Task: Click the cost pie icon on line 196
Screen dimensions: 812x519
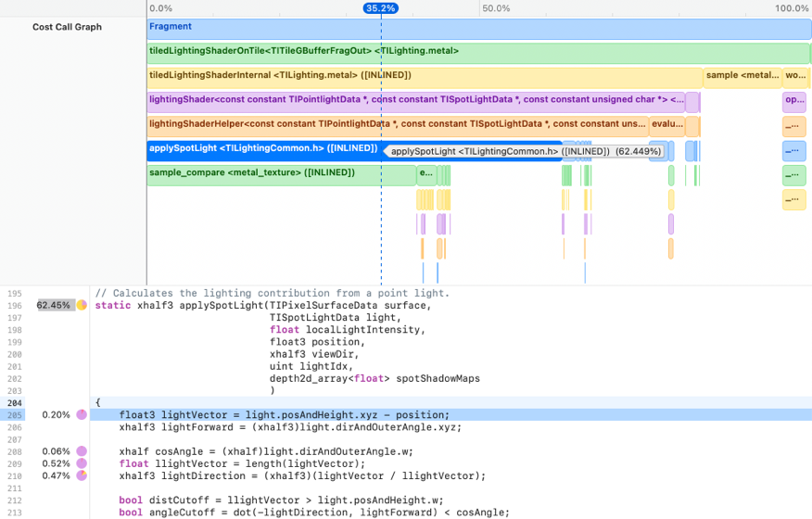Action: [x=82, y=305]
